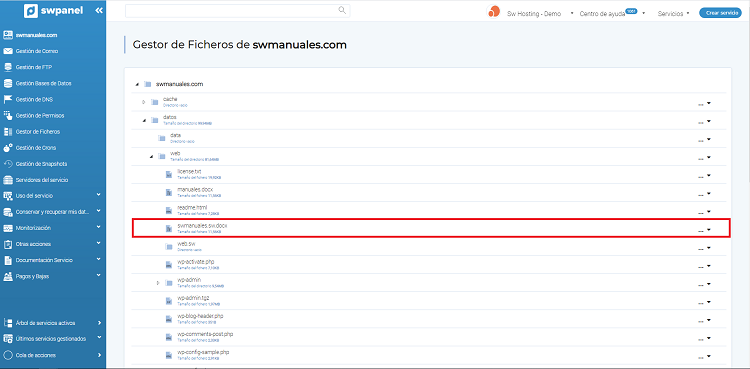The height and width of the screenshot is (369, 750).
Task: Click the cache folder icon
Action: (x=154, y=102)
